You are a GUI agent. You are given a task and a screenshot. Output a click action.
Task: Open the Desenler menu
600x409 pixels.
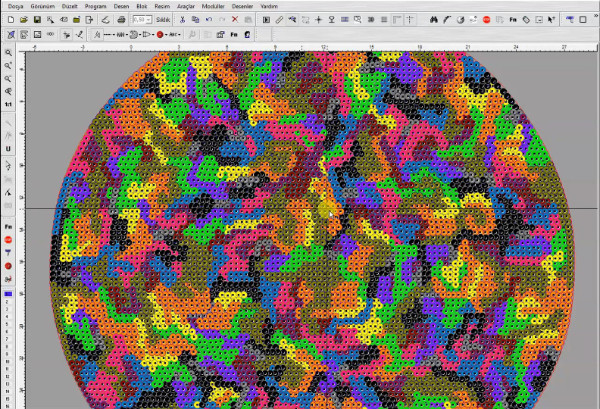242,6
